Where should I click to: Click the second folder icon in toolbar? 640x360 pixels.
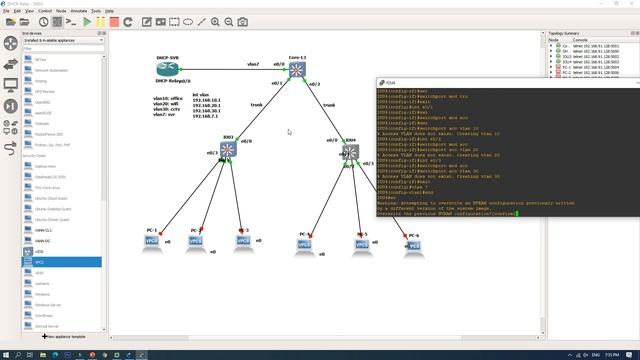tap(24, 22)
